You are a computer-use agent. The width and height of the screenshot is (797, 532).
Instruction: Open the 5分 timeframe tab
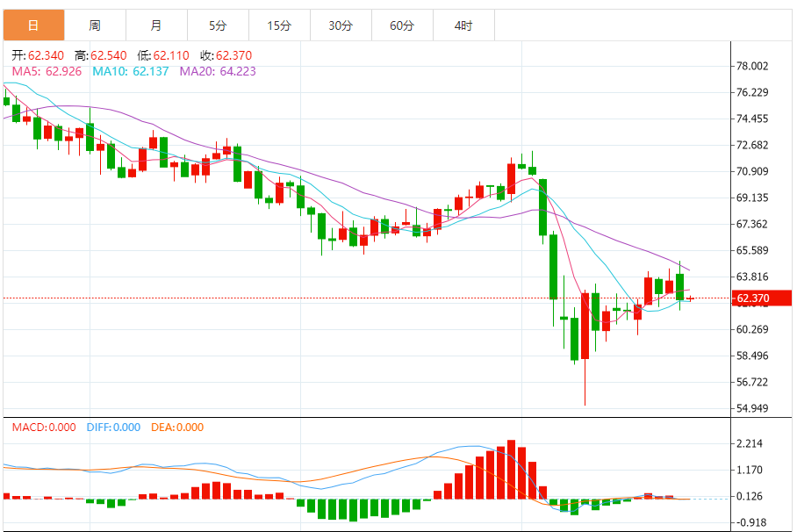click(x=218, y=25)
